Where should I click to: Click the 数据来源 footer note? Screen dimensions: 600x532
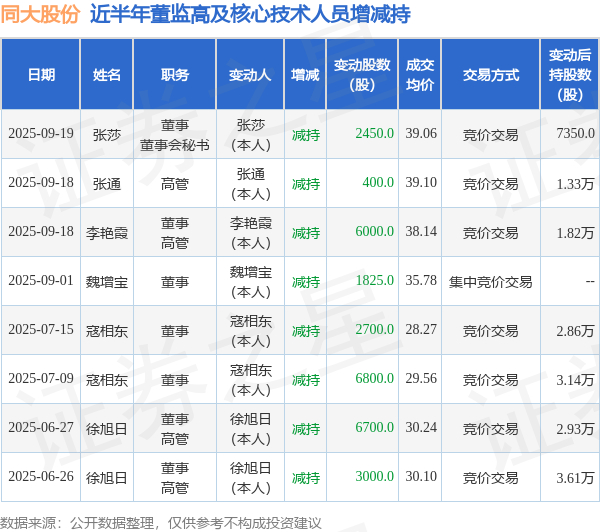pyautogui.click(x=161, y=523)
